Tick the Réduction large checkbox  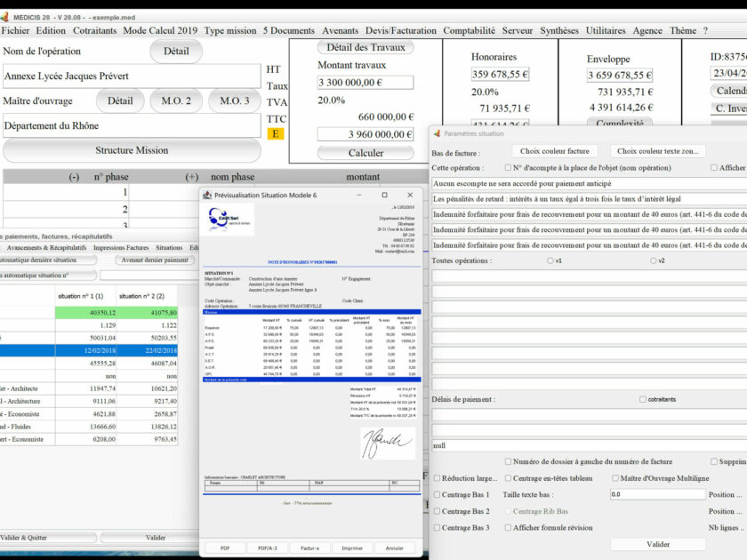point(437,478)
